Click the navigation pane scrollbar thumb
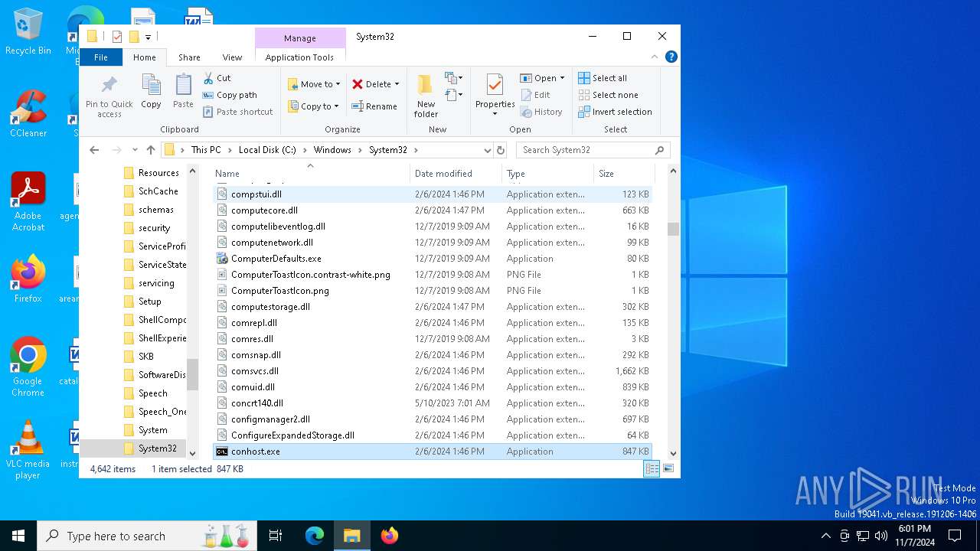The width and height of the screenshot is (980, 551). pyautogui.click(x=193, y=374)
